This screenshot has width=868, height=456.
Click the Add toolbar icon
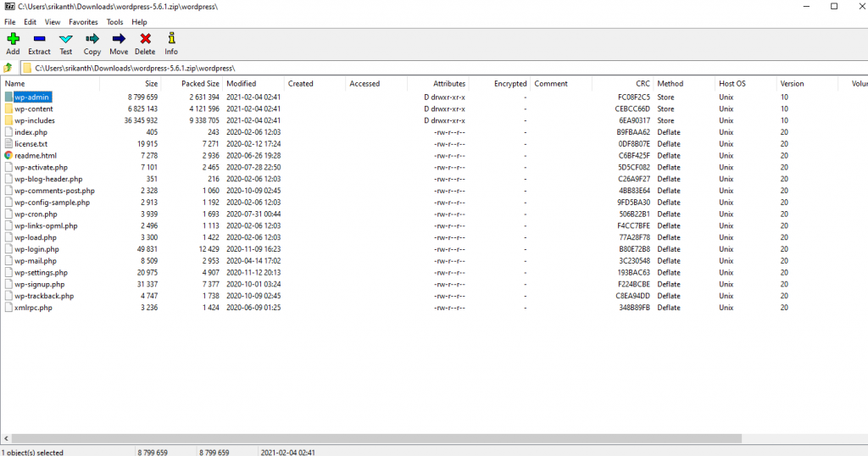pos(13,39)
